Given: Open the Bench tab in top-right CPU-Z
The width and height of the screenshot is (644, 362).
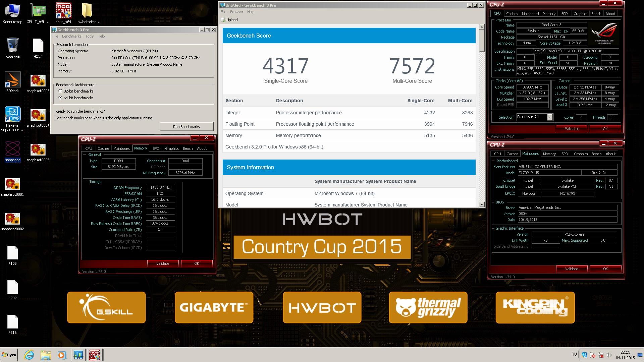Looking at the screenshot, I should coord(596,14).
